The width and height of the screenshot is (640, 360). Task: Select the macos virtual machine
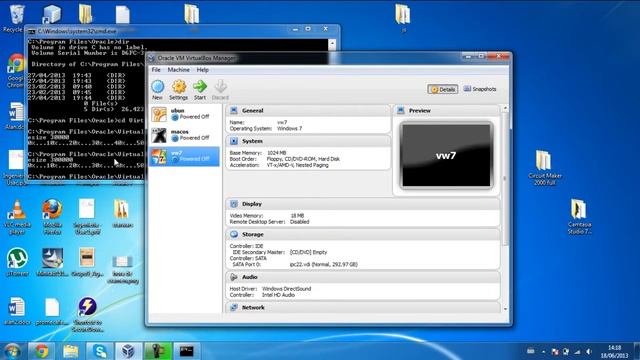pyautogui.click(x=184, y=135)
